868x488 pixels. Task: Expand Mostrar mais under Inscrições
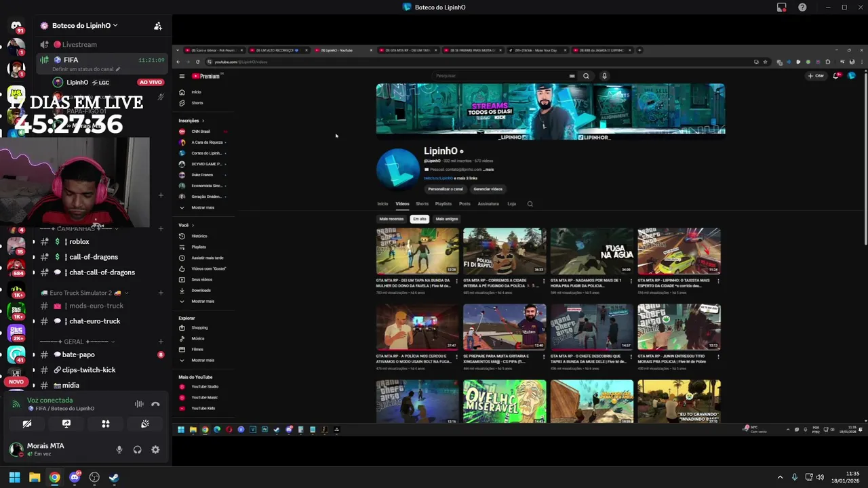pyautogui.click(x=203, y=207)
